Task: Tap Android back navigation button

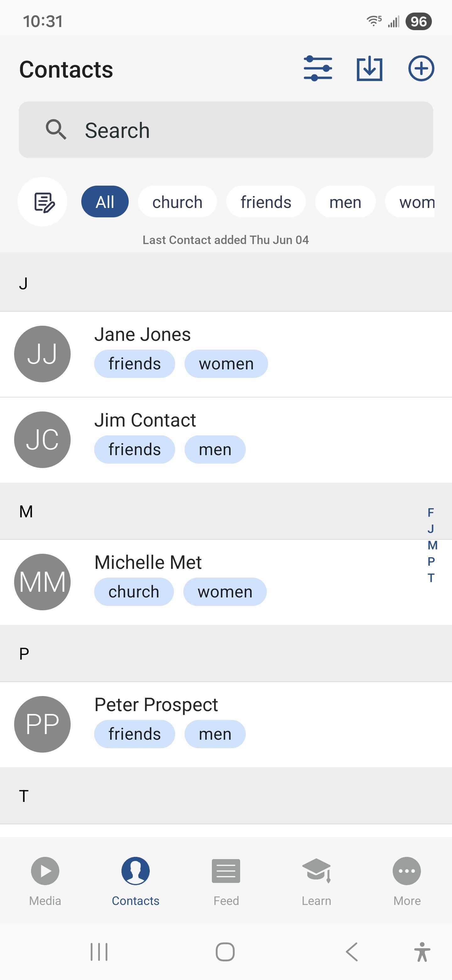Action: pos(352,952)
